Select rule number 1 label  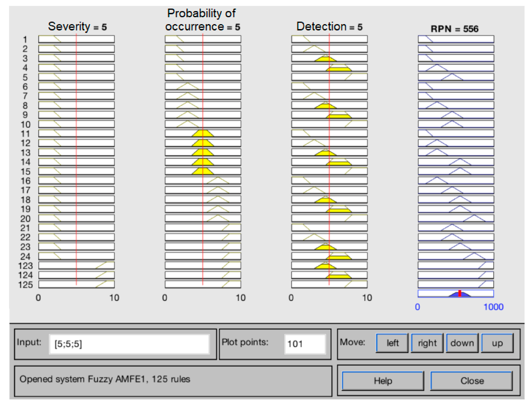[25, 40]
